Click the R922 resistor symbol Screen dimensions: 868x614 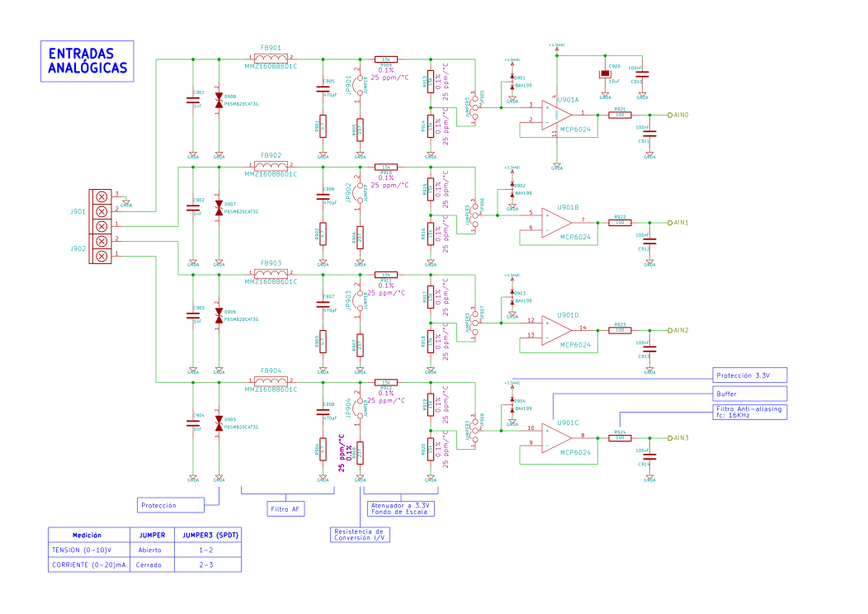620,223
